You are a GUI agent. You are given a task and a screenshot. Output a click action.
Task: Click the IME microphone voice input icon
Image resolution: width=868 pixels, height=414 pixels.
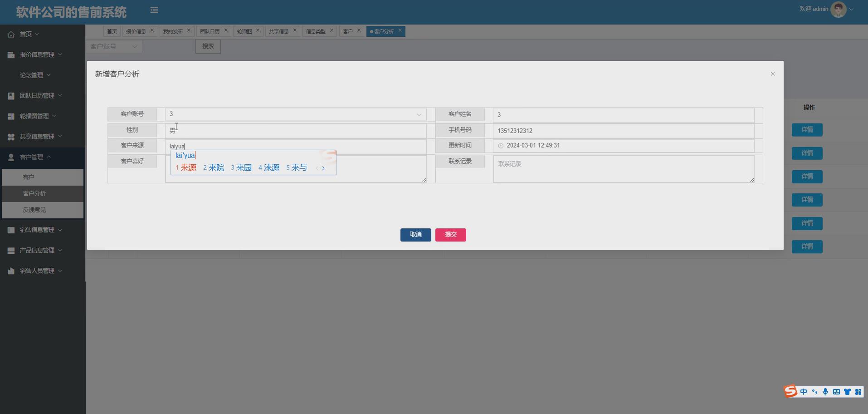(825, 392)
